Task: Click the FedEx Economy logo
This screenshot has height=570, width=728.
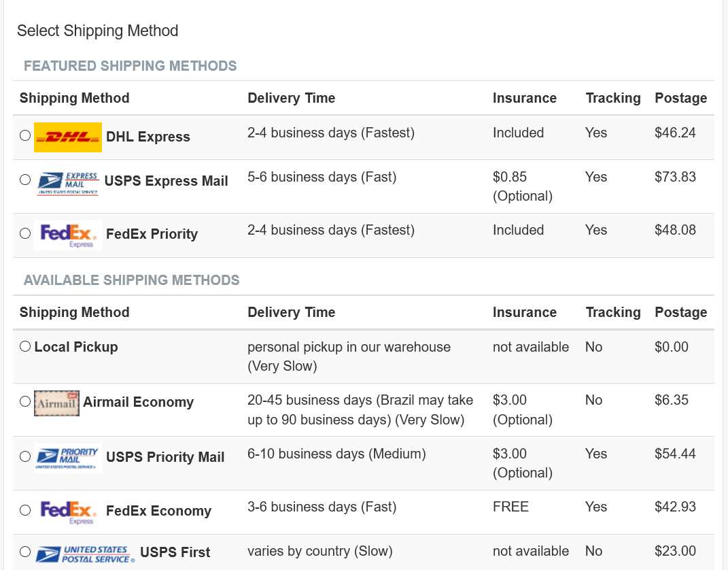Action: point(68,512)
